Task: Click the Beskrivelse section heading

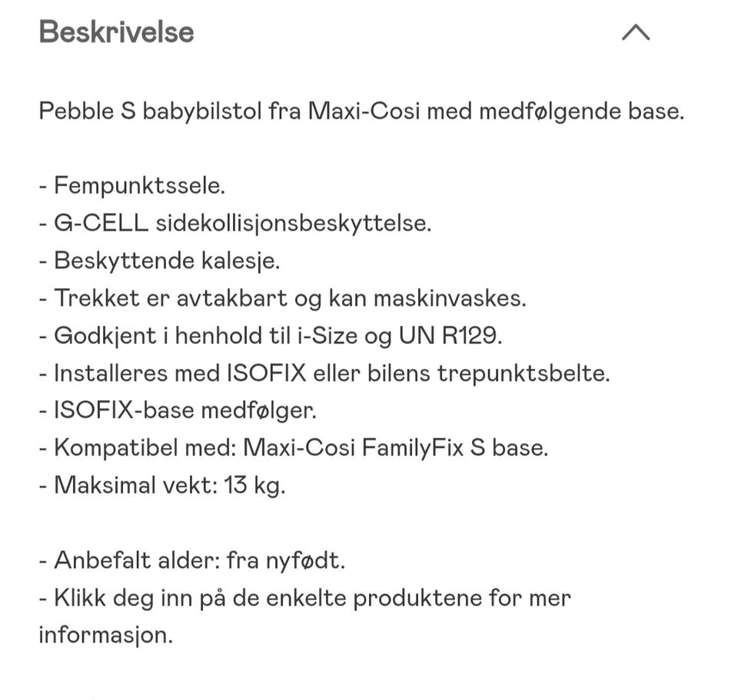Action: coord(116,32)
